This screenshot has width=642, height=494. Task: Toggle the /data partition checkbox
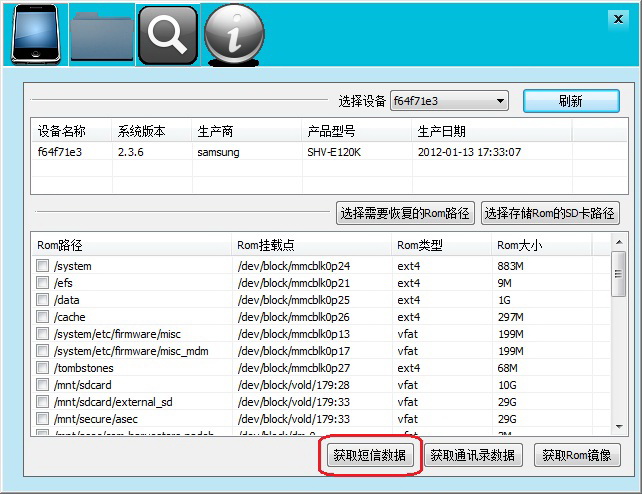pos(43,300)
